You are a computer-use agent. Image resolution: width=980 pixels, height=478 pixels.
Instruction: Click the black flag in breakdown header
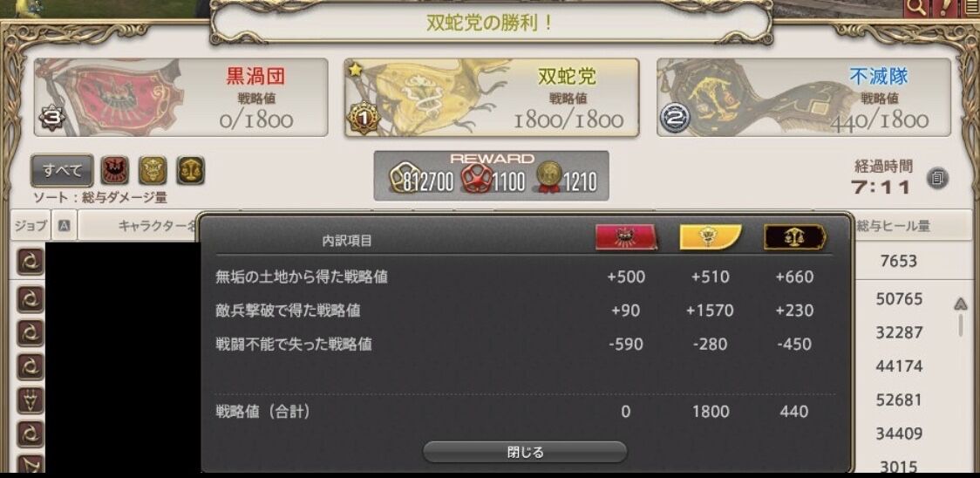point(795,237)
